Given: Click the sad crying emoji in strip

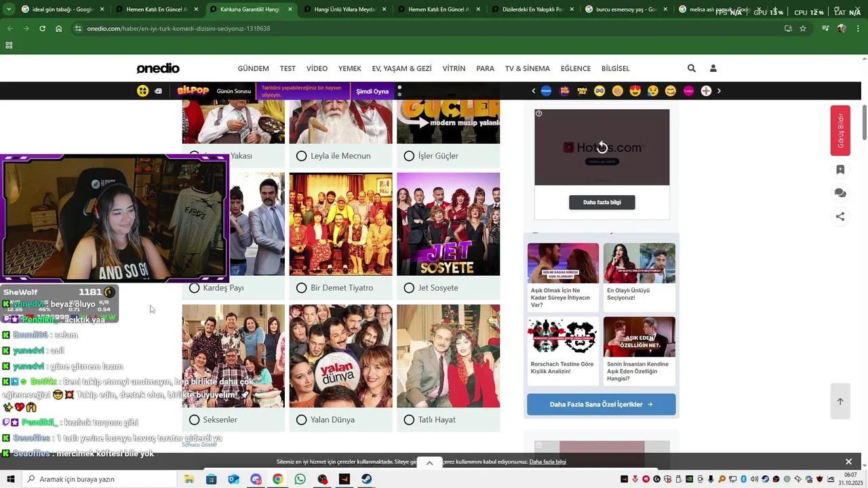Looking at the screenshot, I should click(653, 91).
